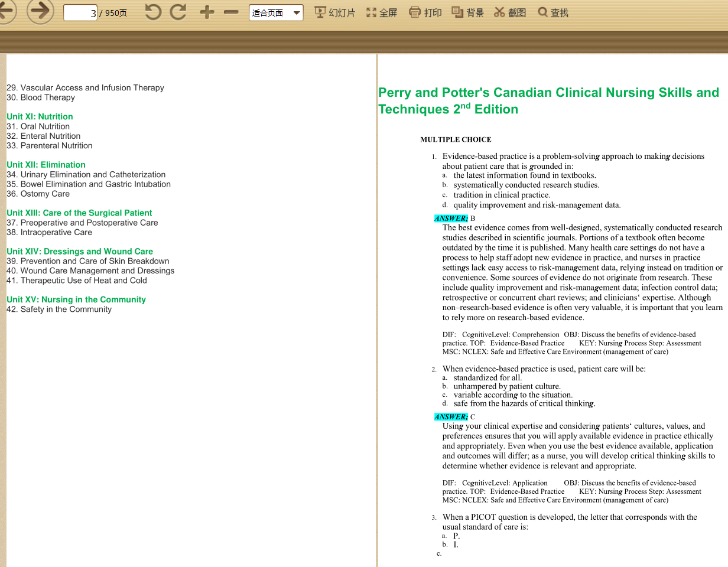Image resolution: width=728 pixels, height=567 pixels.
Task: Click option 'unhampered by patient culture.'
Action: tap(507, 386)
